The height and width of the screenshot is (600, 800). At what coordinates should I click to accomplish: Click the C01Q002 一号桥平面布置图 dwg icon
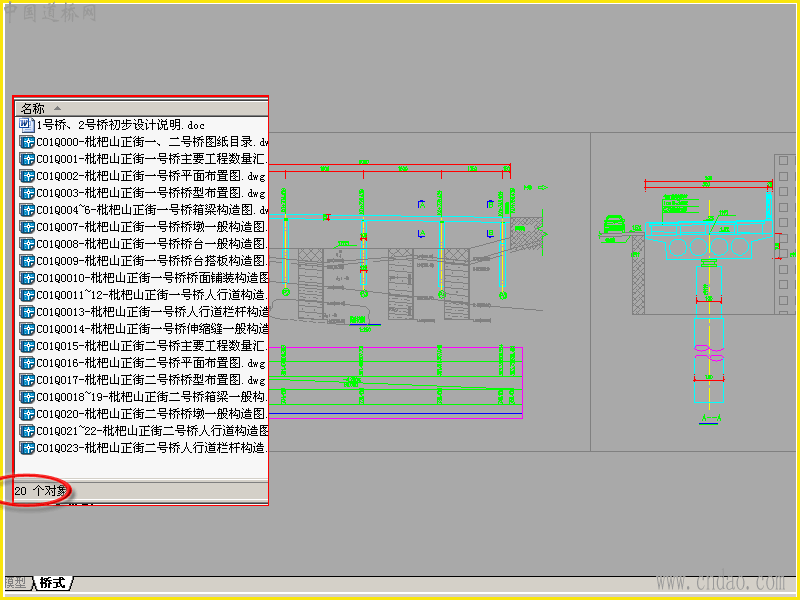point(27,176)
